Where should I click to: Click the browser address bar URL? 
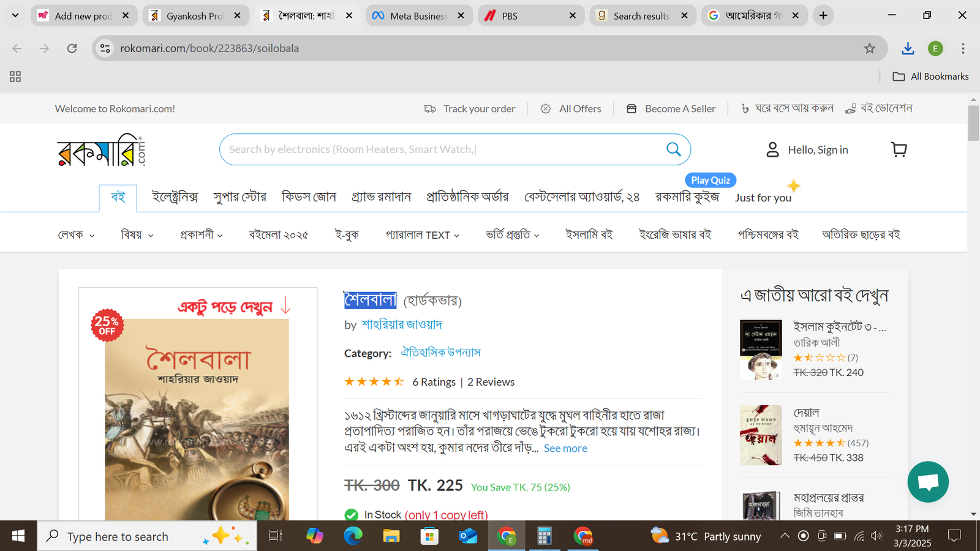point(209,48)
